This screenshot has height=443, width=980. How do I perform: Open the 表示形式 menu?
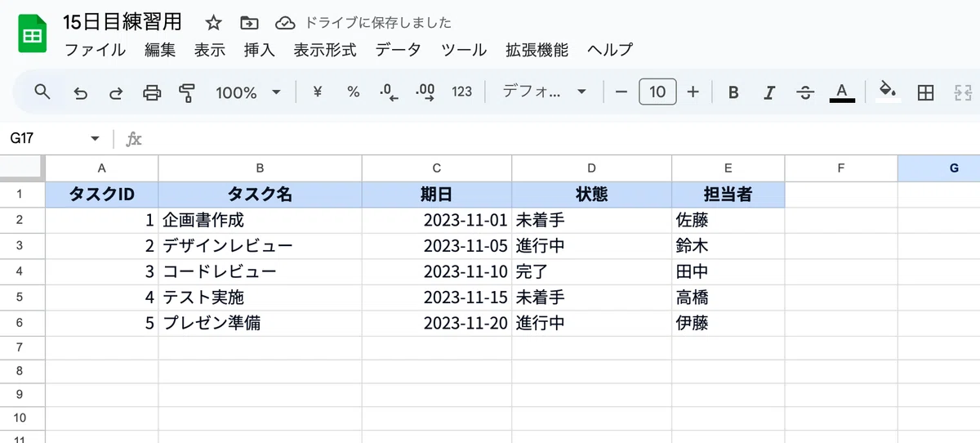pyautogui.click(x=325, y=50)
